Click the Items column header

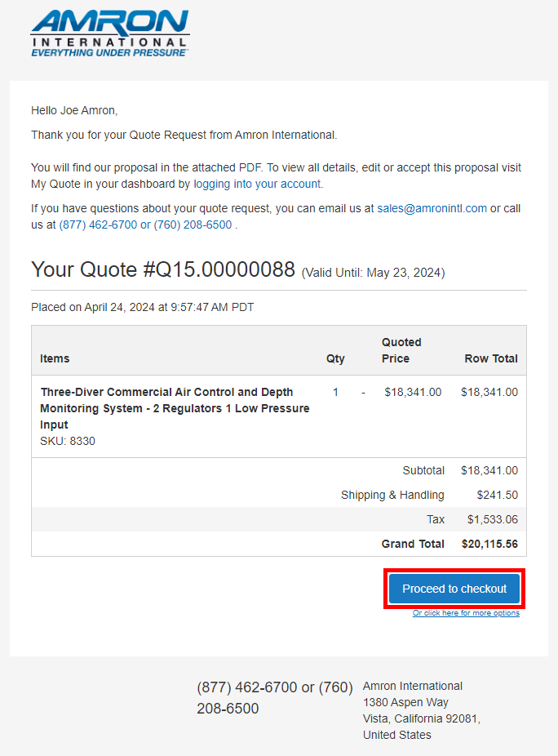tap(55, 358)
